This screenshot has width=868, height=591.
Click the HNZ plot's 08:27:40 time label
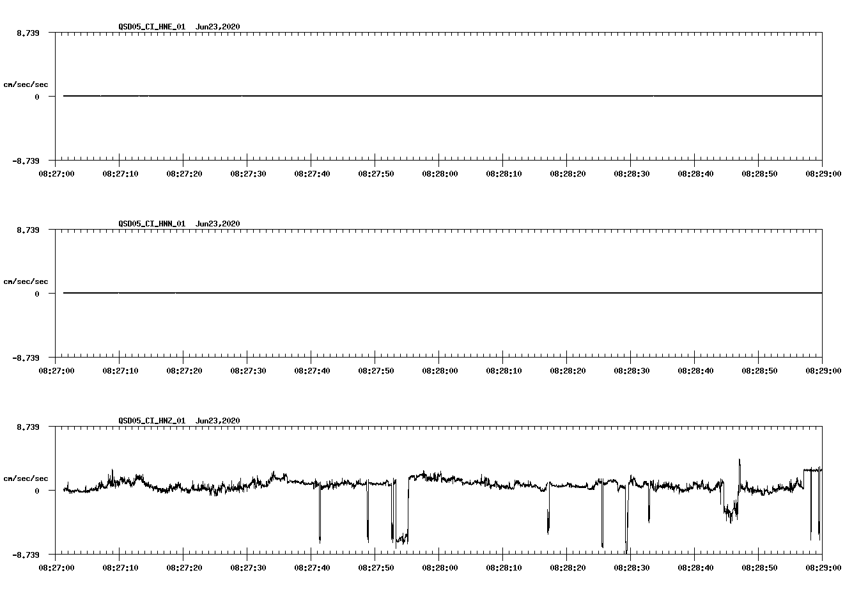click(312, 567)
